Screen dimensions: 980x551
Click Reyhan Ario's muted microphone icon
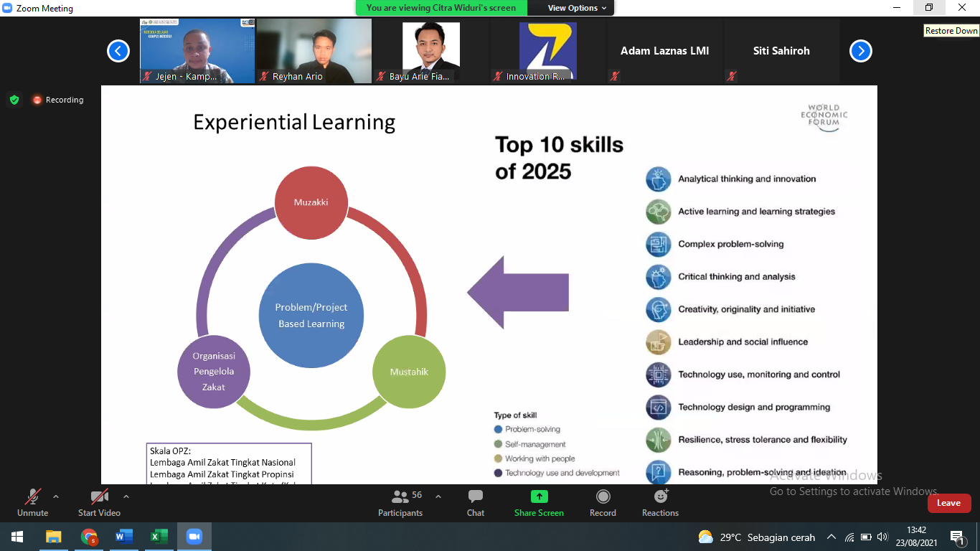264,76
